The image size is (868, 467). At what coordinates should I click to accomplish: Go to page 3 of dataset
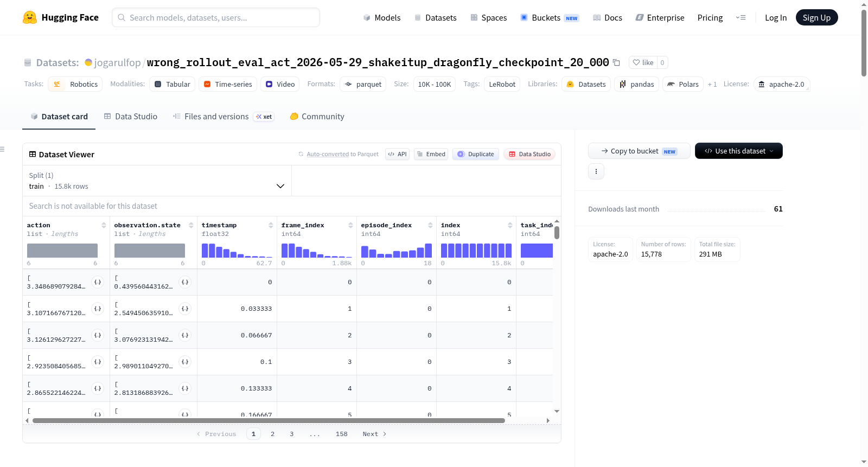(291, 434)
